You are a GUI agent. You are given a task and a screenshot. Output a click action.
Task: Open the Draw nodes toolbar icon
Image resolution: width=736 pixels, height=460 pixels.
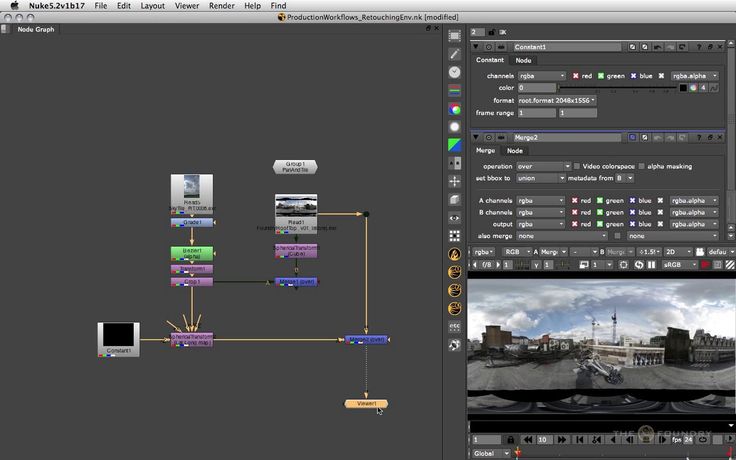click(x=455, y=54)
